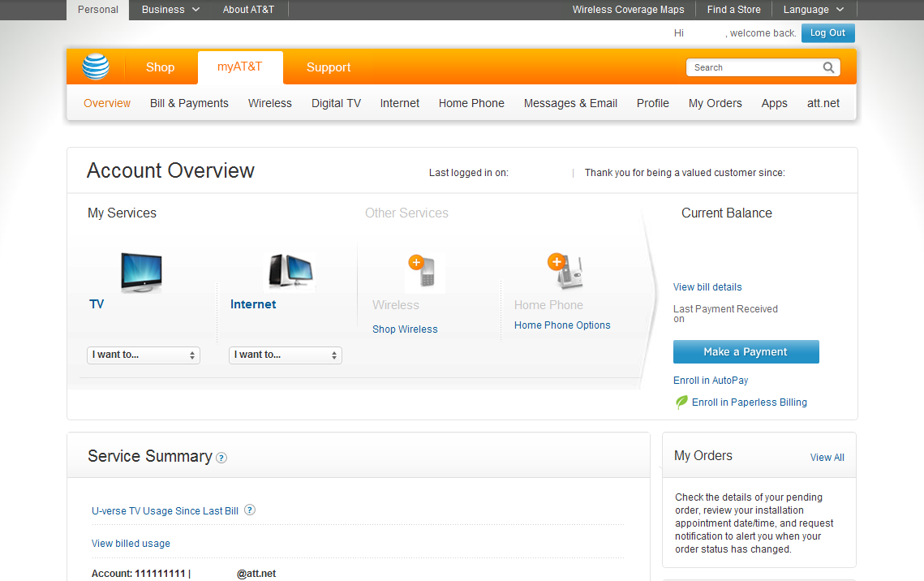Click the Log Out button

pos(827,33)
